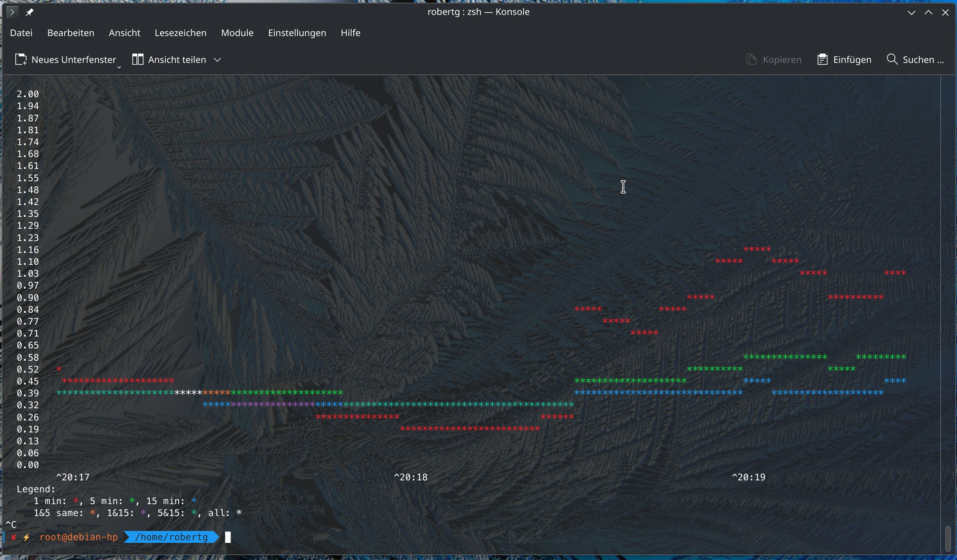
Task: Click the window maximize chevron icon
Action: coord(928,12)
